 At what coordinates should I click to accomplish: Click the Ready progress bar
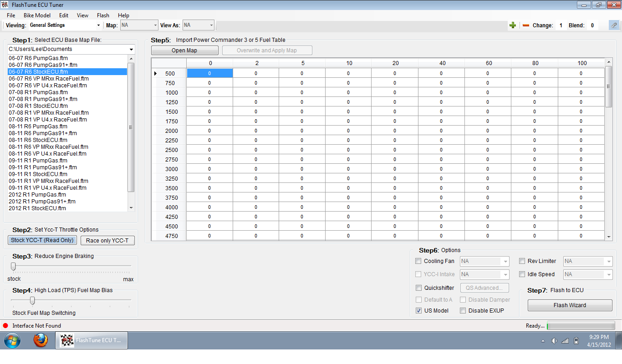click(x=581, y=326)
